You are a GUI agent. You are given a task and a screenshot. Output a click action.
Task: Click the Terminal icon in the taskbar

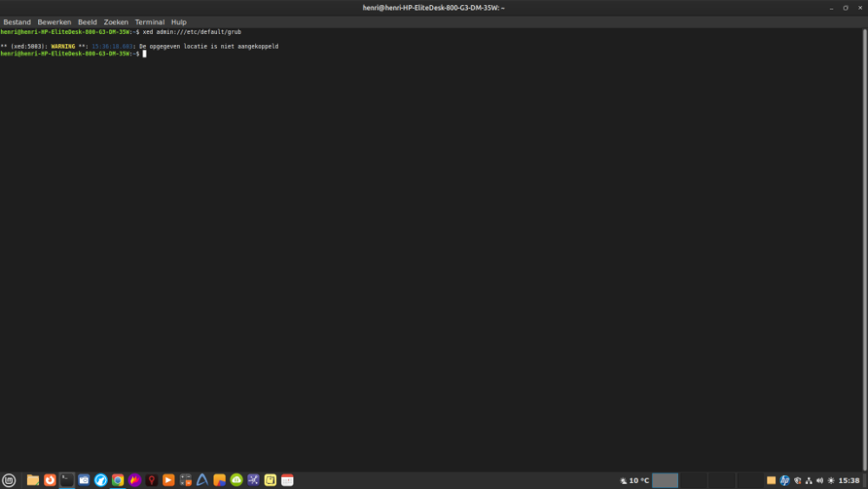(x=67, y=479)
